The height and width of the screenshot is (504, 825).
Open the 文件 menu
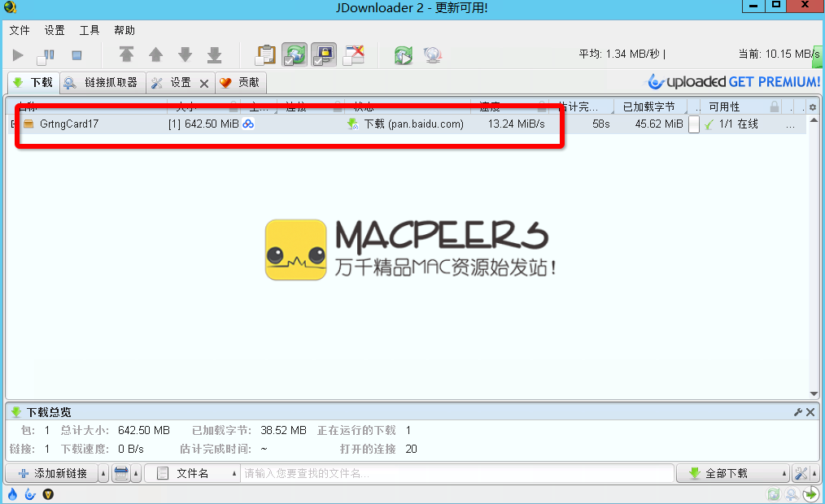pyautogui.click(x=20, y=30)
